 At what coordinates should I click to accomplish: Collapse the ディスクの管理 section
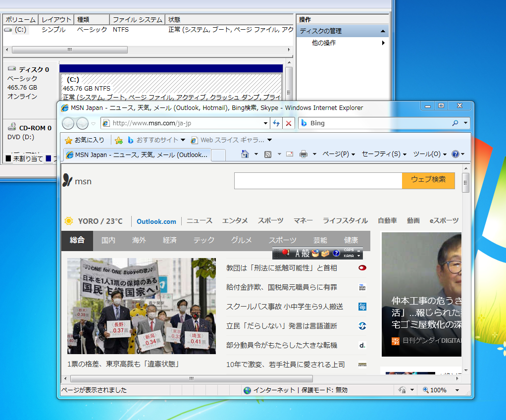[383, 30]
